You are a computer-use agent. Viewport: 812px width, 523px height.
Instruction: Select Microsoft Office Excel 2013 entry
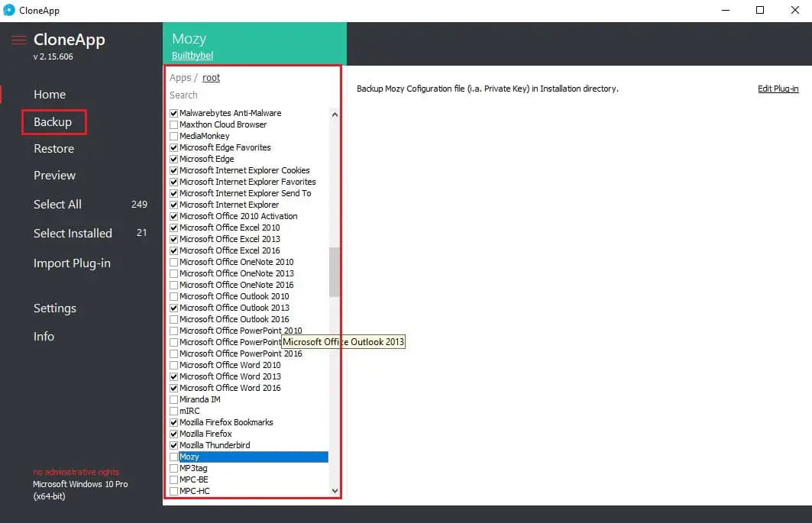point(229,239)
